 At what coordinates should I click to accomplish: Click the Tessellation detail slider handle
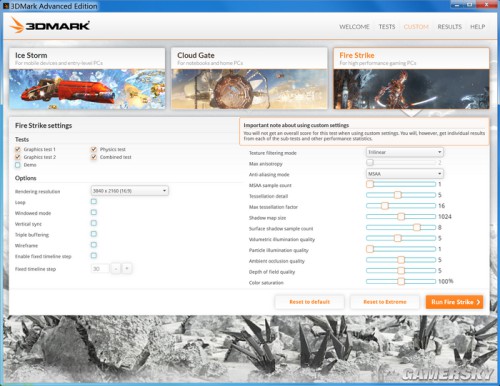(x=397, y=195)
